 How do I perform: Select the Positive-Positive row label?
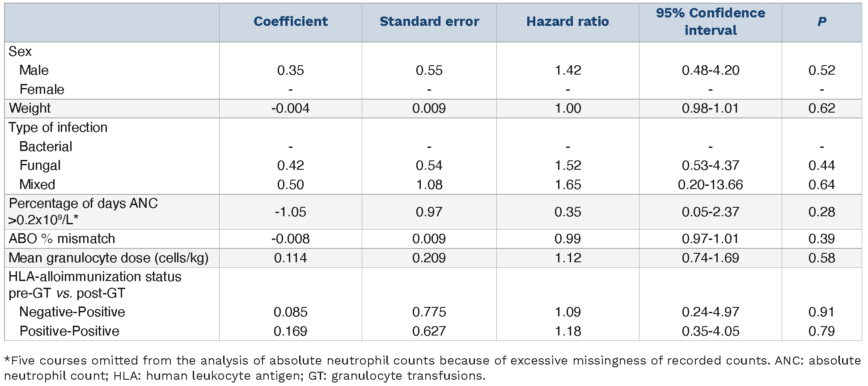(69, 331)
